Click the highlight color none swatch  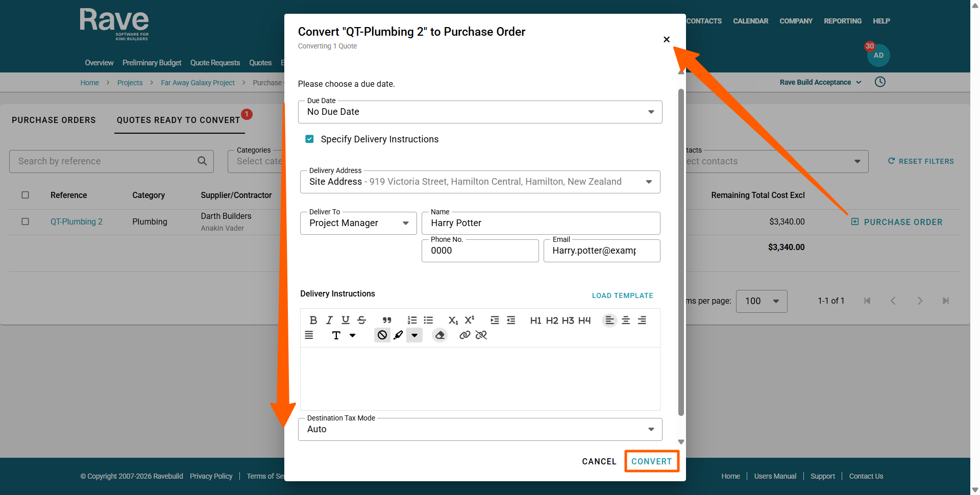pos(382,335)
